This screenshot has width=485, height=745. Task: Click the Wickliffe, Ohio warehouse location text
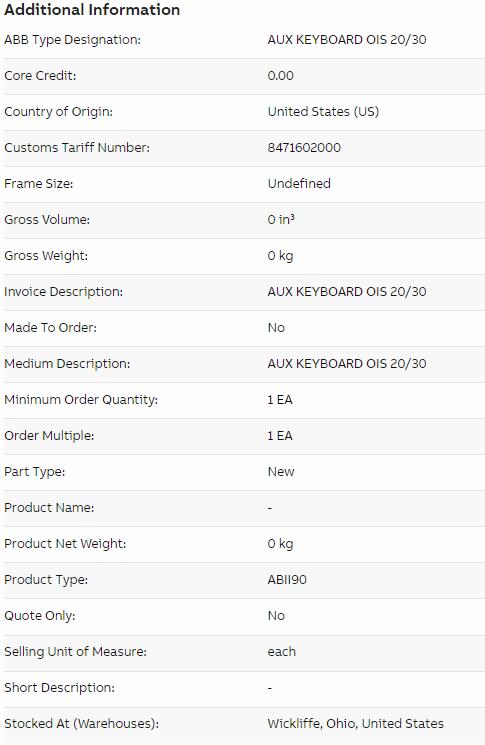tap(355, 724)
